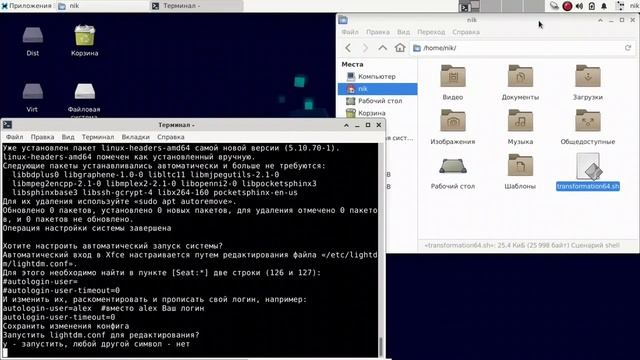Go to parent folder in file manager
This screenshot has height=360, width=640.
382,48
